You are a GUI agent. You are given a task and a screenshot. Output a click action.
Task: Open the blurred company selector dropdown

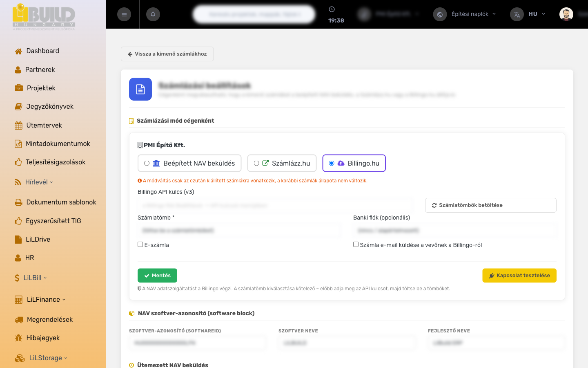(x=389, y=14)
